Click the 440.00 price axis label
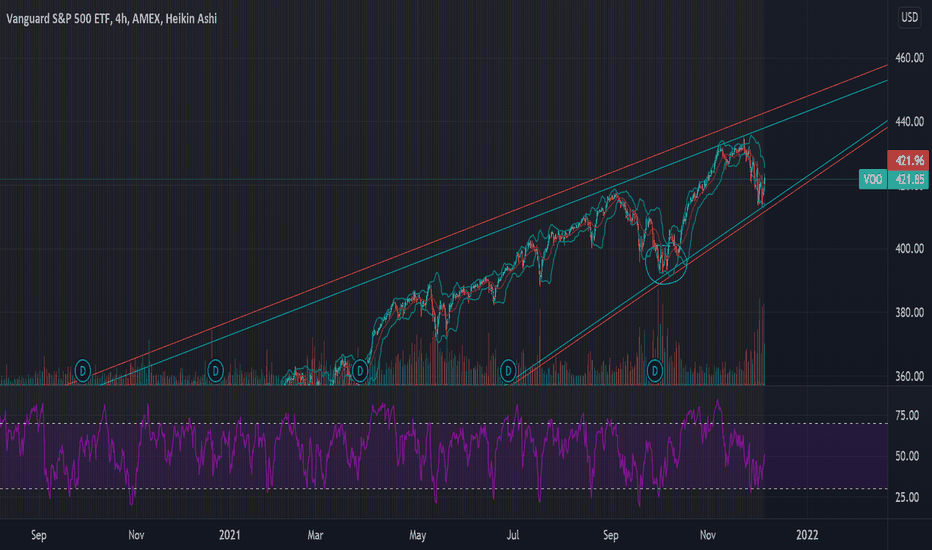Screen dimensions: 932x550 909,121
